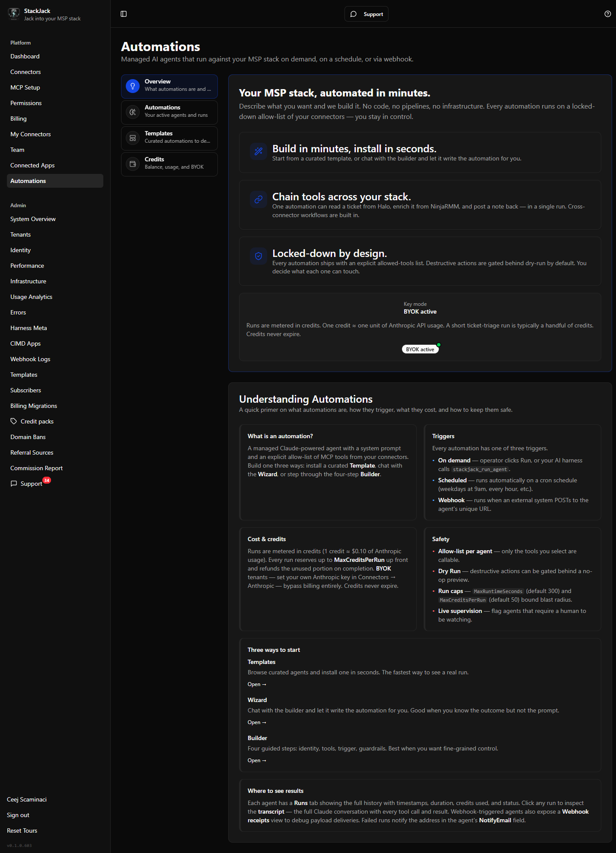The width and height of the screenshot is (616, 853).
Task: Open CIMD Apps
Action: [x=55, y=343]
